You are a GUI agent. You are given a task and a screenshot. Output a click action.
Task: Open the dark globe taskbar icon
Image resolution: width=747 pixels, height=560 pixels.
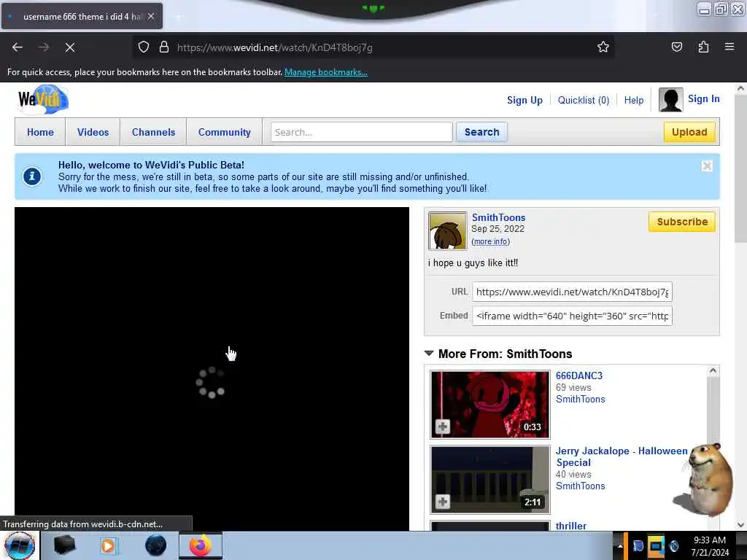(x=156, y=545)
